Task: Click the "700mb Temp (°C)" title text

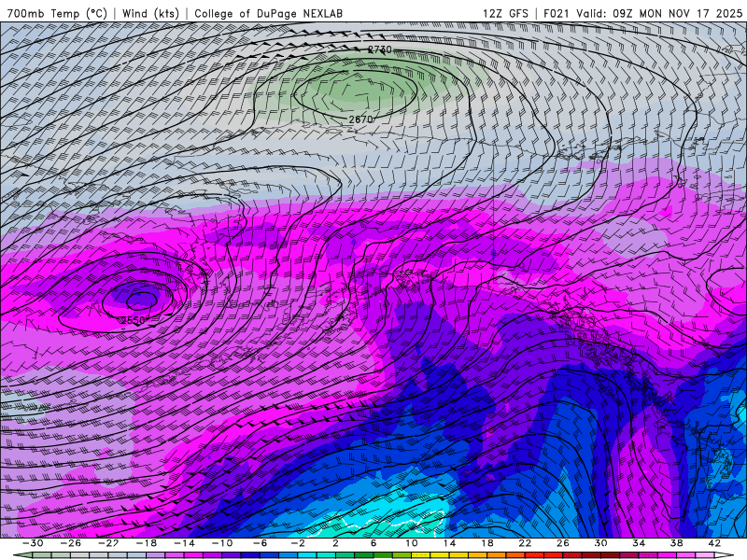Action: click(57, 13)
